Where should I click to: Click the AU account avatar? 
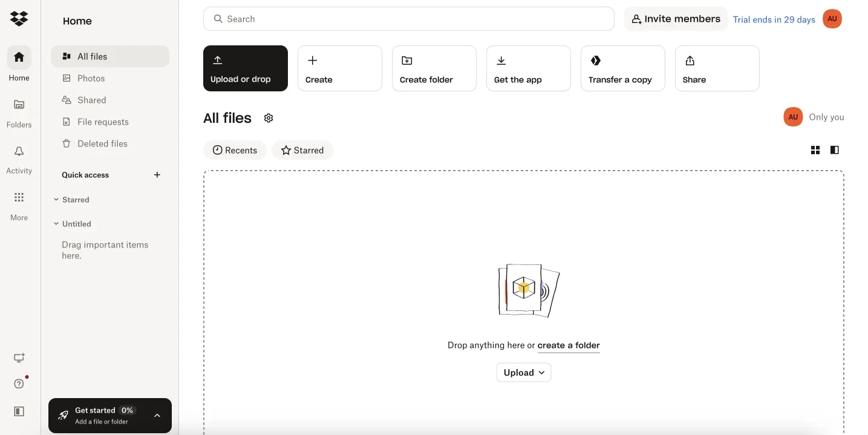coord(832,19)
